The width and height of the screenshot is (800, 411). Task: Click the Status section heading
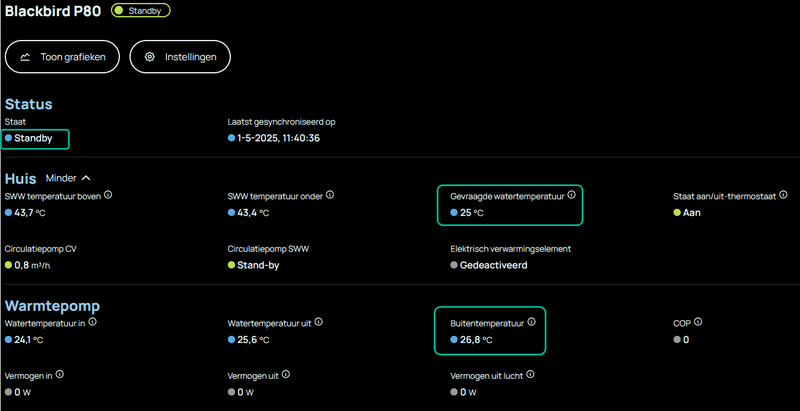(29, 104)
